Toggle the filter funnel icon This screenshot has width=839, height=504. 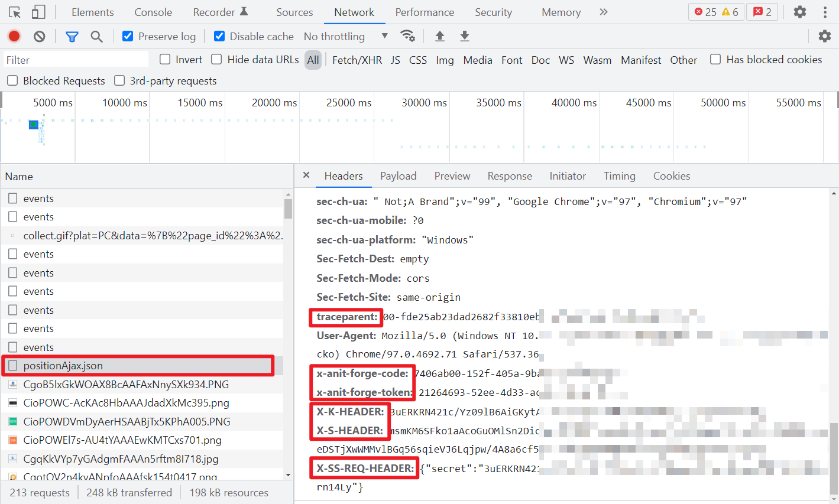[x=72, y=37]
